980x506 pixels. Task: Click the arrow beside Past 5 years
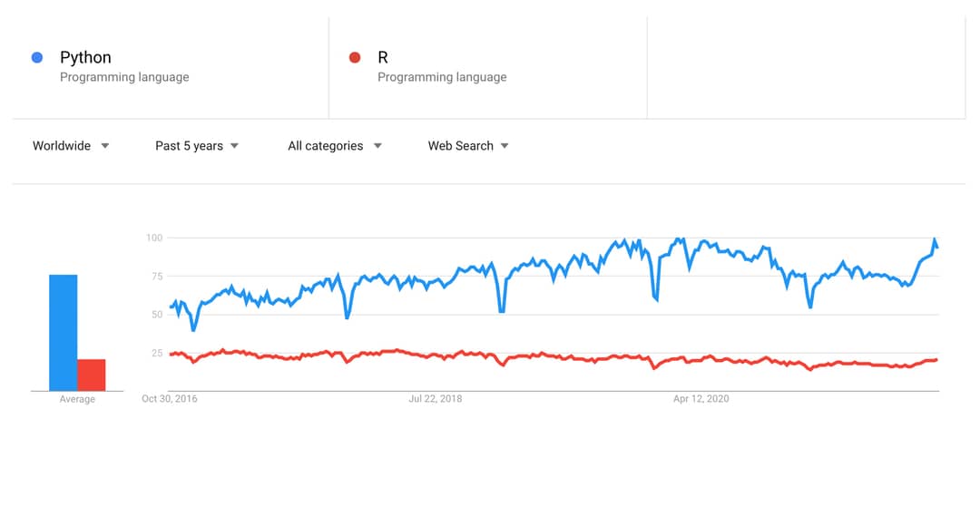point(234,146)
